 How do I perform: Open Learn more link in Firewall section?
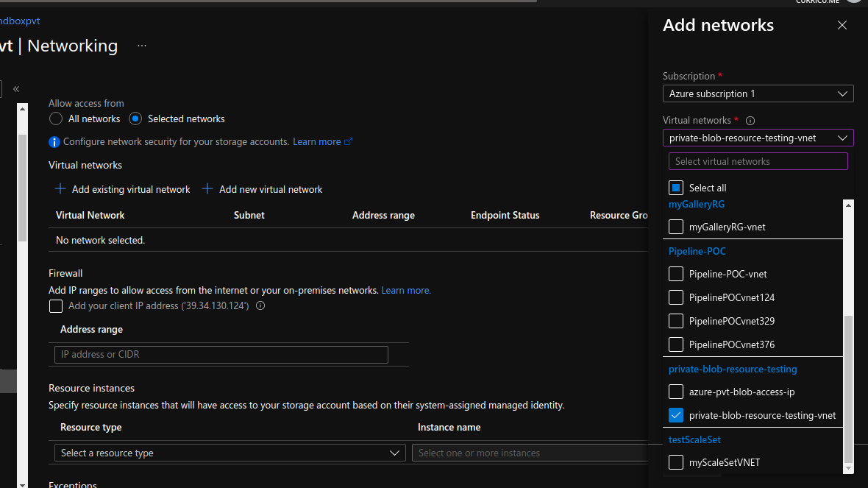[406, 290]
